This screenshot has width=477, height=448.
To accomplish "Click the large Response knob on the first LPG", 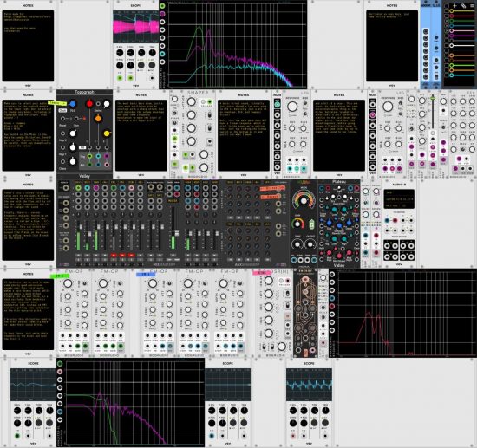I will click(x=292, y=107).
